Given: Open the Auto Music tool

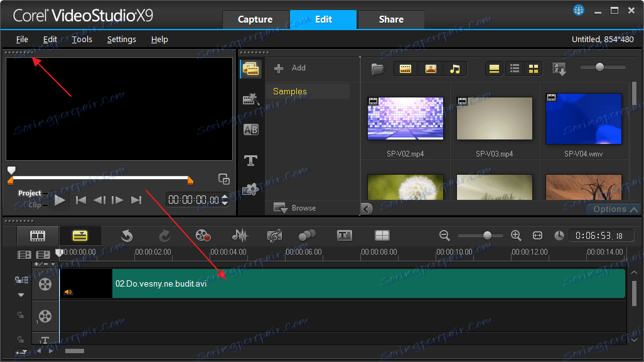Looking at the screenshot, I should (274, 235).
